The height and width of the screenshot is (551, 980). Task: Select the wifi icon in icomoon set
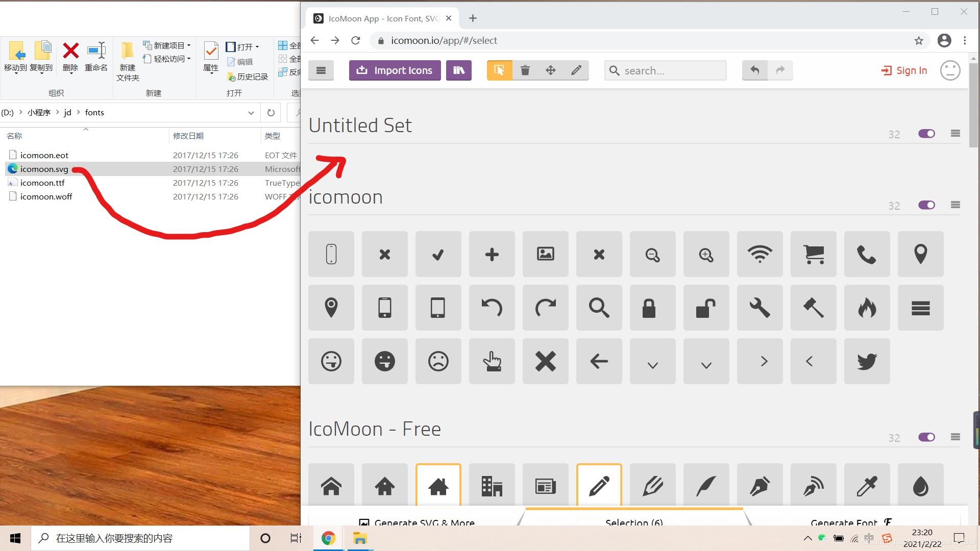point(759,254)
